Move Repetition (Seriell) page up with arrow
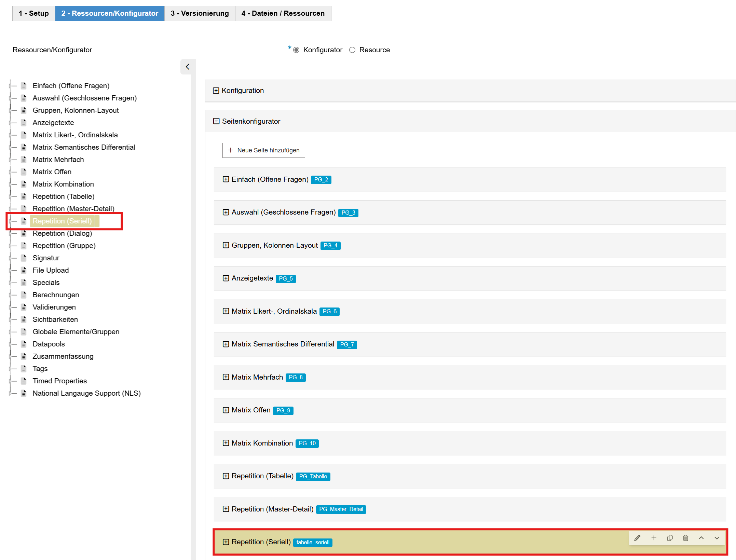The height and width of the screenshot is (560, 736). click(x=701, y=538)
